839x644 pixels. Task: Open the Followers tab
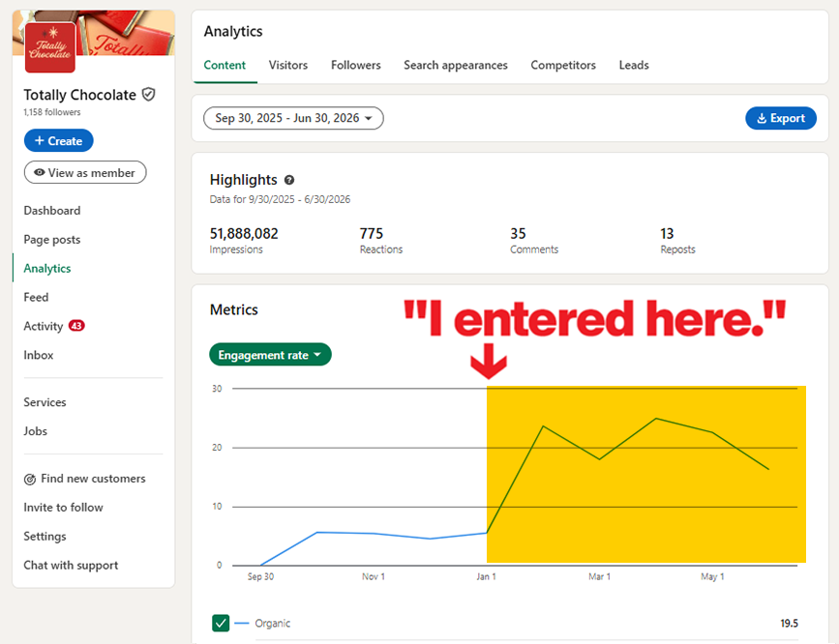point(356,65)
